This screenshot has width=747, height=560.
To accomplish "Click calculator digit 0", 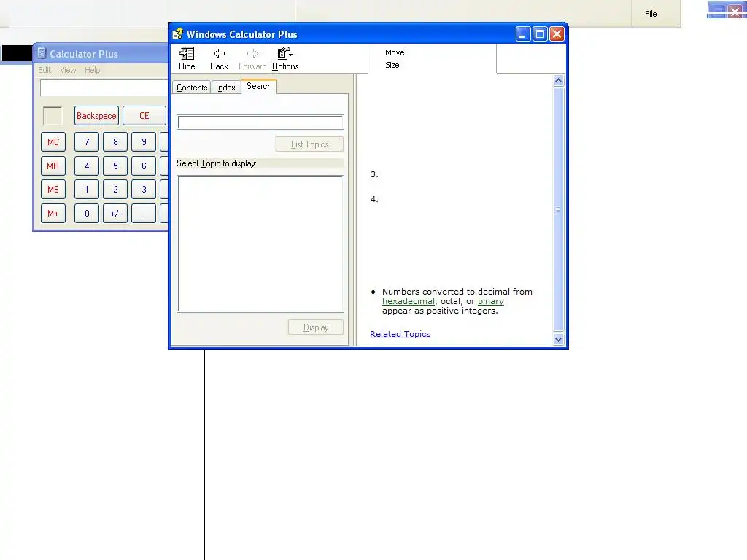I will point(87,214).
